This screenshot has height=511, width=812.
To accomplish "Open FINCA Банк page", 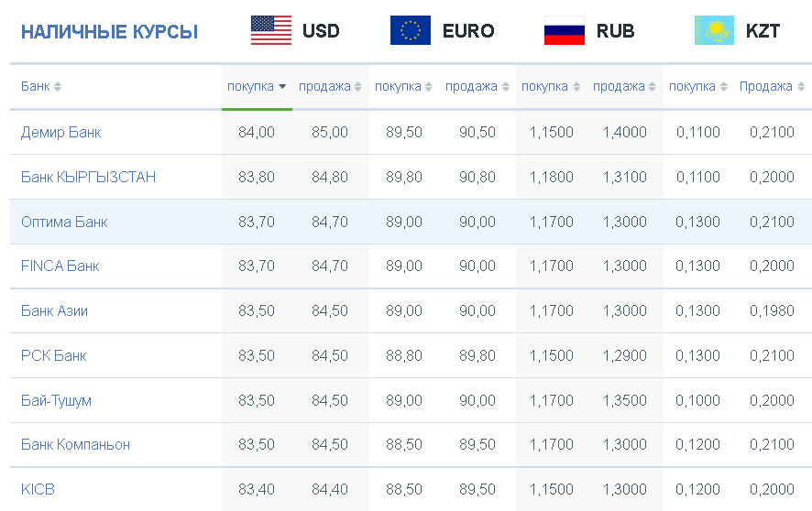I will [x=60, y=266].
